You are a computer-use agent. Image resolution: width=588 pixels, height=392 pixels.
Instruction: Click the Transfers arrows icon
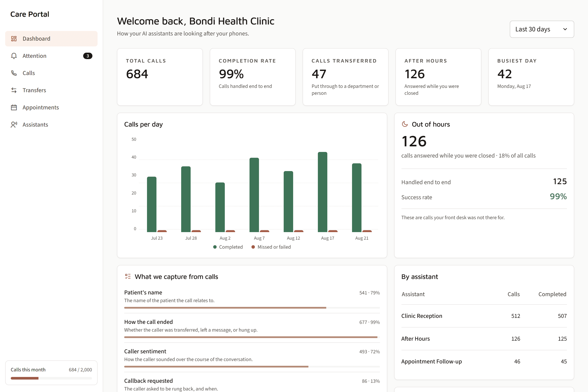(x=14, y=90)
